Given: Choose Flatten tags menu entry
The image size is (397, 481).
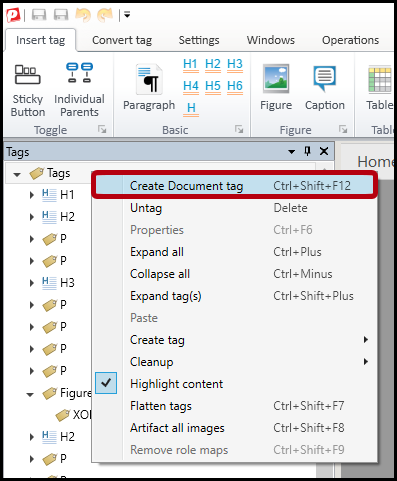Looking at the screenshot, I should [234, 406].
